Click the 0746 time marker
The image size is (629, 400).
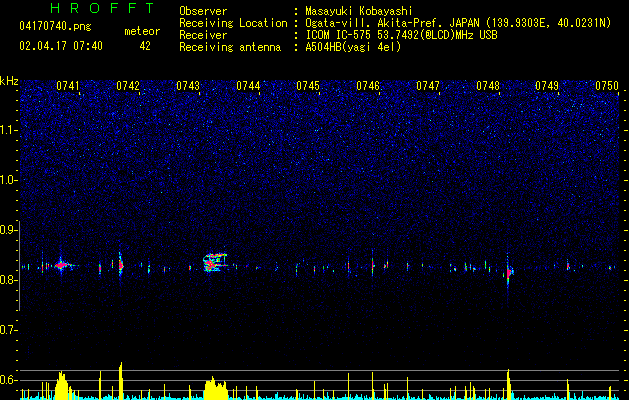click(x=368, y=86)
